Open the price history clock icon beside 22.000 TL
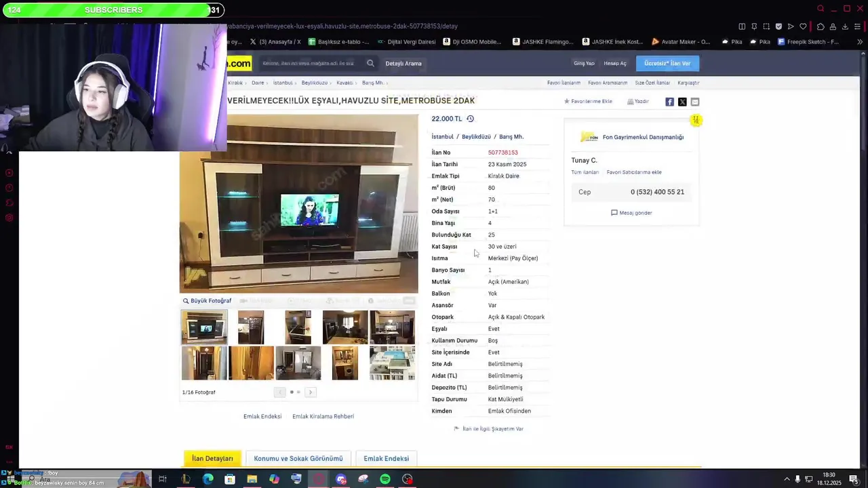Image resolution: width=868 pixels, height=488 pixels. coord(470,119)
